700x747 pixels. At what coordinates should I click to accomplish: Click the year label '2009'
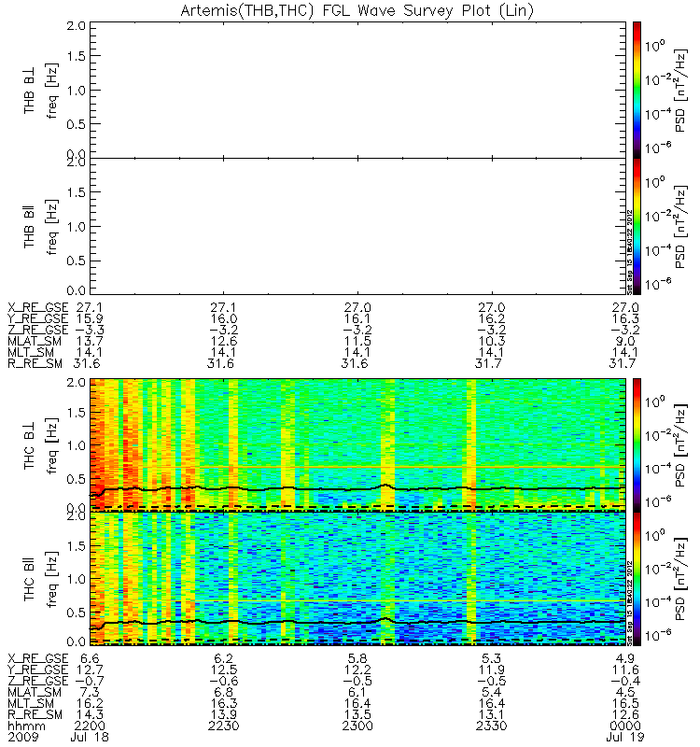[23, 737]
